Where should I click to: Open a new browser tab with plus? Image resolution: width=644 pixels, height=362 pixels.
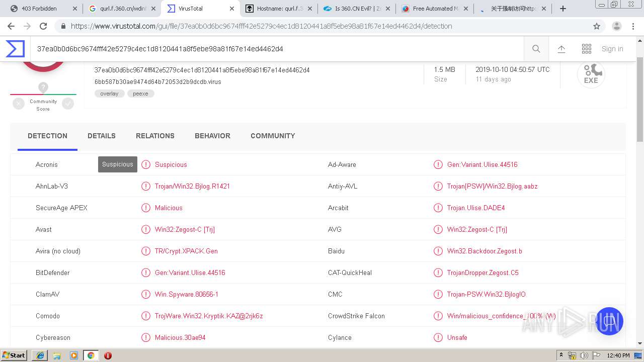(x=563, y=9)
